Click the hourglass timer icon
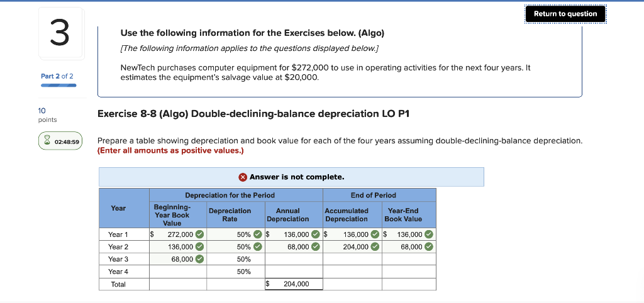Viewport: 644px width, 303px height. coord(48,141)
